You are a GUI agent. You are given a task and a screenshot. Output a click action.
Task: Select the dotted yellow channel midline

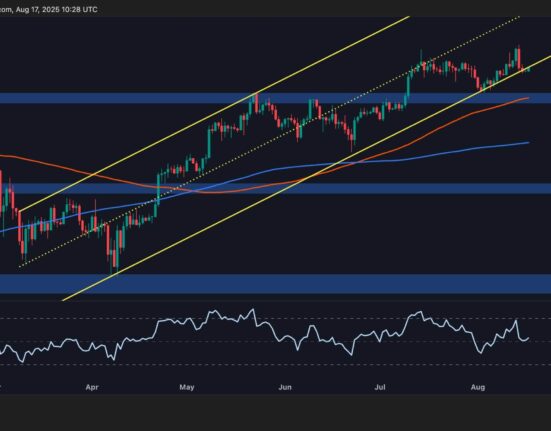point(270,142)
